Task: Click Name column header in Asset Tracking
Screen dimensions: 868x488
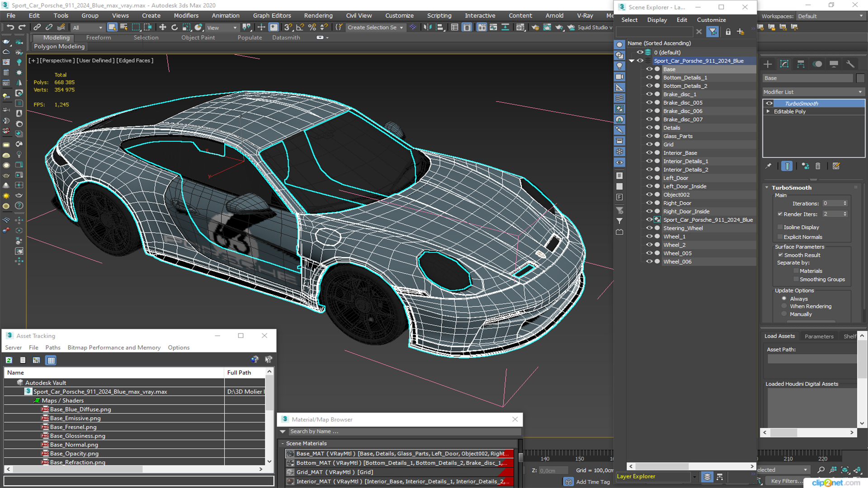Action: click(114, 373)
